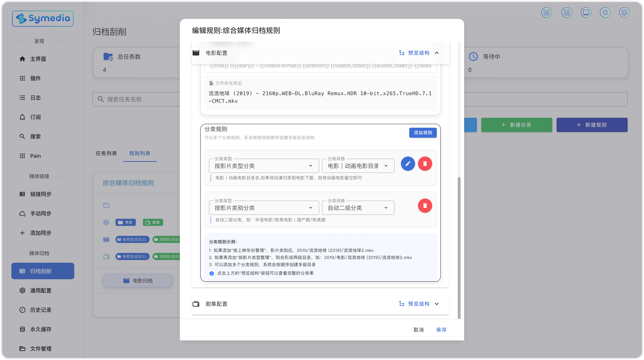Click the 添加规则 button

423,133
